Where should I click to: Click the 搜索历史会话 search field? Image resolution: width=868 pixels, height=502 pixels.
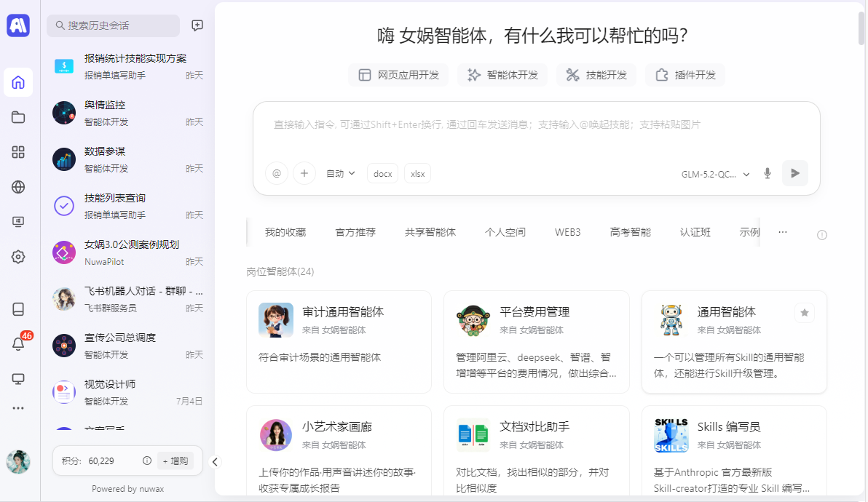pos(114,25)
